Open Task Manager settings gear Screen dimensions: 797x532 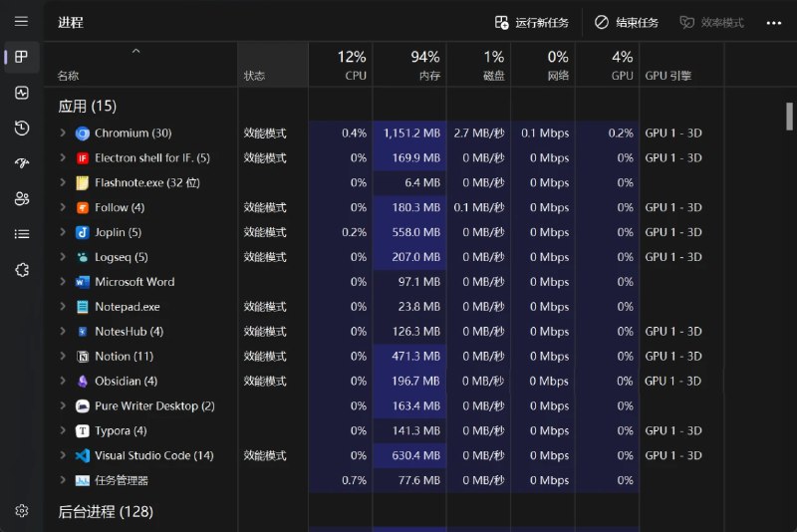[x=21, y=510]
